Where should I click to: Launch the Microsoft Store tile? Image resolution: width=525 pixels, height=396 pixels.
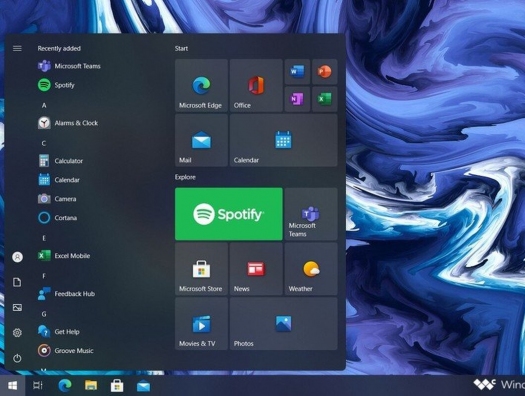point(201,269)
